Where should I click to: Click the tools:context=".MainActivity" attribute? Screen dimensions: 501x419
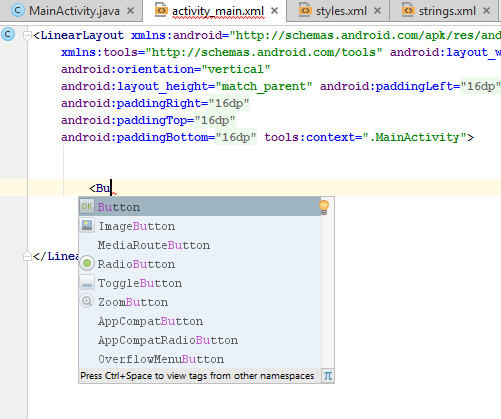[x=366, y=137]
